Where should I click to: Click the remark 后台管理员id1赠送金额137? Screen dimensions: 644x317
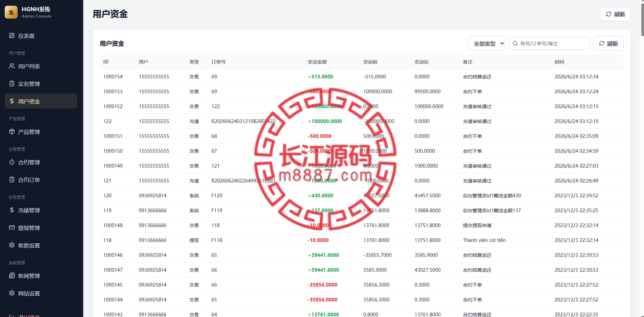coord(492,211)
